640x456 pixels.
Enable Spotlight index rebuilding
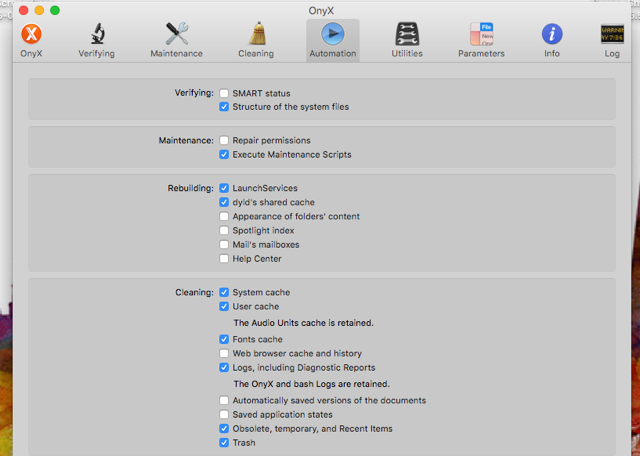pos(224,230)
